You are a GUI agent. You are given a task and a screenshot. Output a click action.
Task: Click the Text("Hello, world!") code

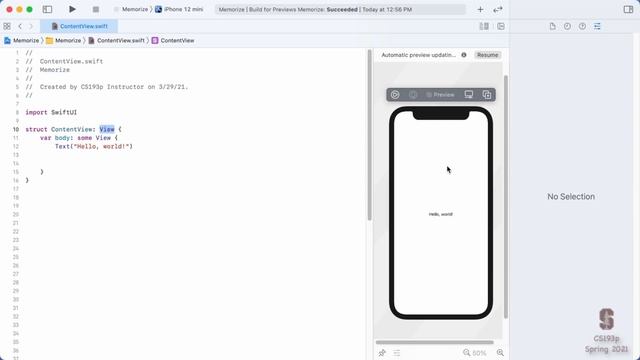94,146
